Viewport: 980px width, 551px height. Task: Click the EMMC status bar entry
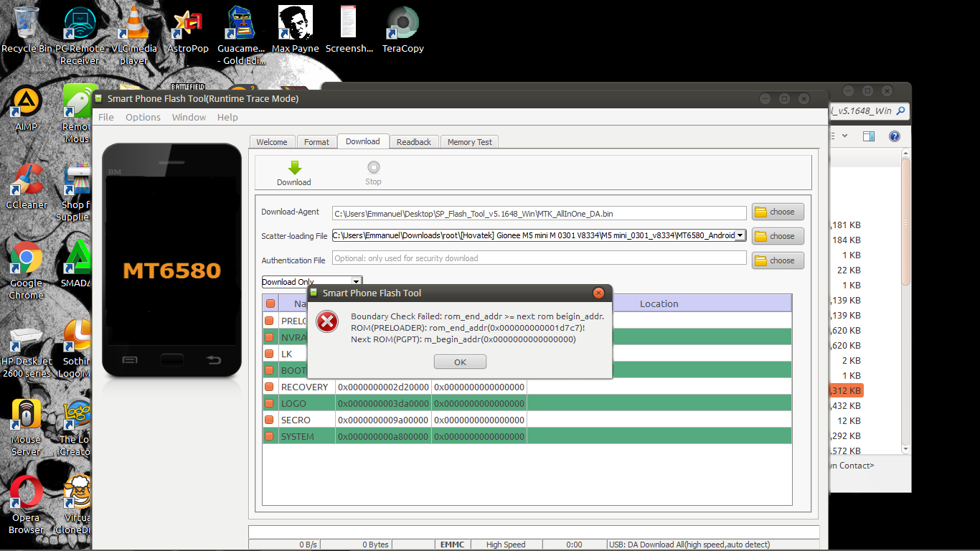[x=453, y=545]
